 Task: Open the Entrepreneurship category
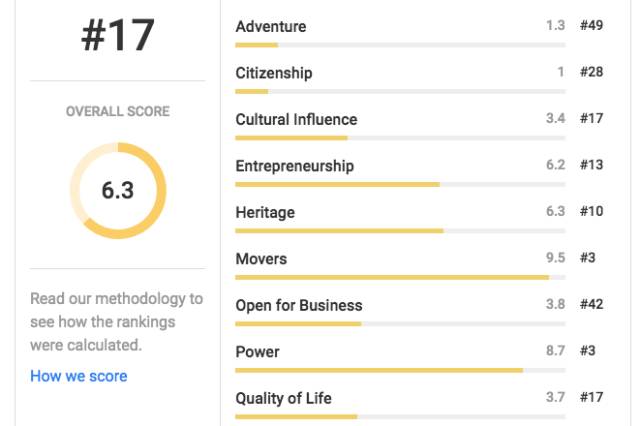pos(295,166)
